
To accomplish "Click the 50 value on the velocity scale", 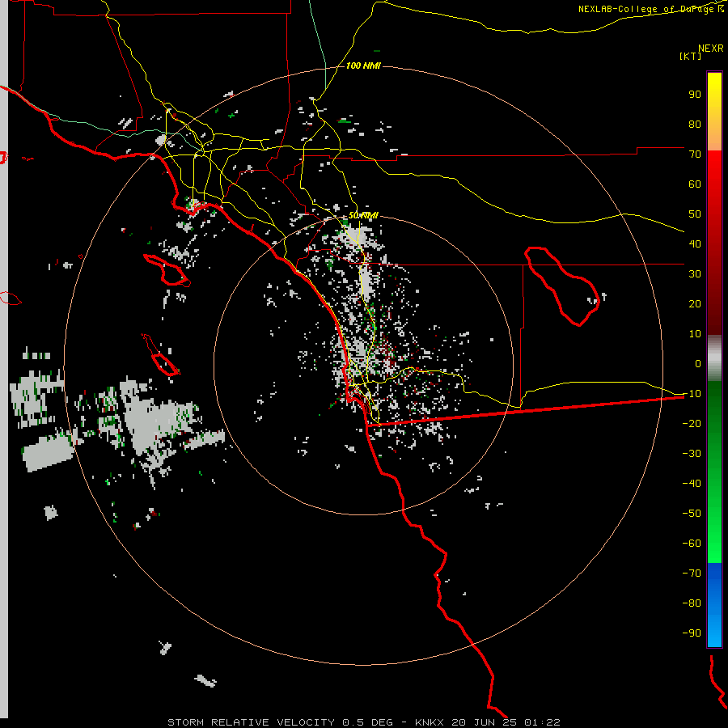I will pyautogui.click(x=695, y=214).
